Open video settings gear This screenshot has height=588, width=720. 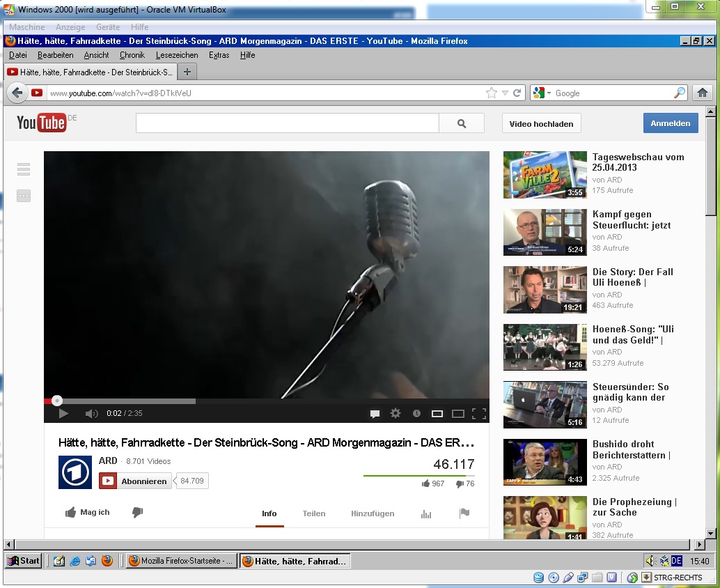396,413
